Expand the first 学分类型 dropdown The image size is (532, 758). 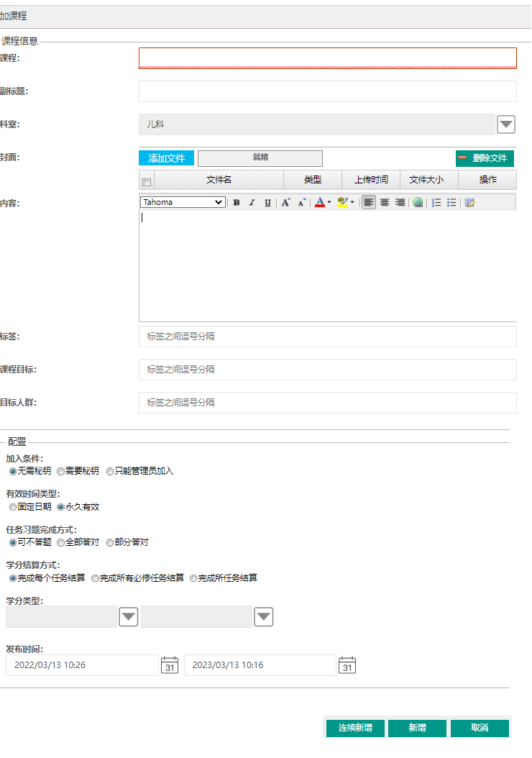(128, 617)
